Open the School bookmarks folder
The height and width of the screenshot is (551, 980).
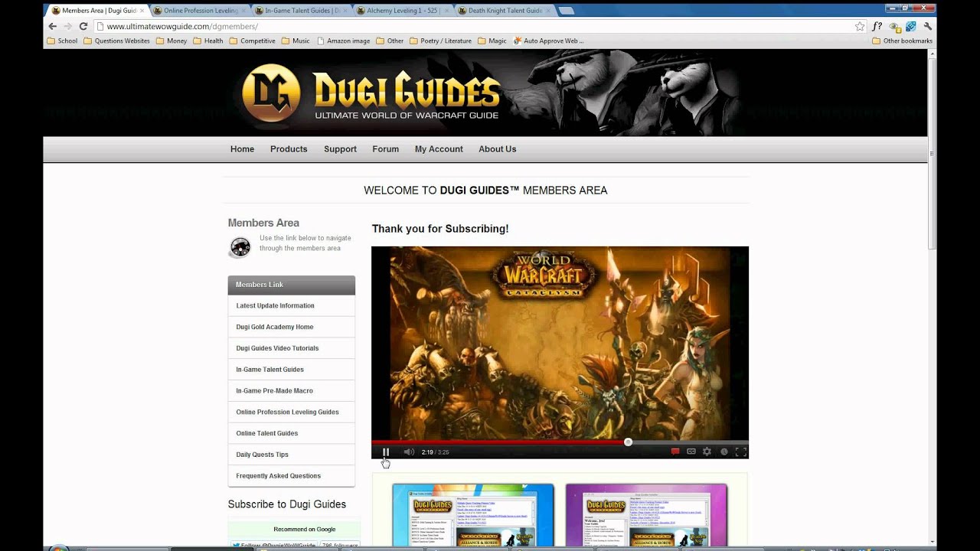pyautogui.click(x=62, y=41)
